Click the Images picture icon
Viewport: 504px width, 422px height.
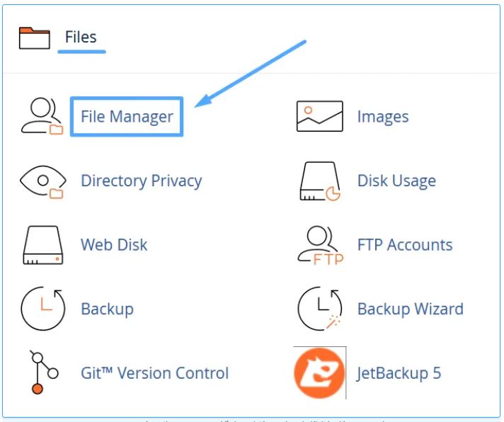pyautogui.click(x=319, y=116)
